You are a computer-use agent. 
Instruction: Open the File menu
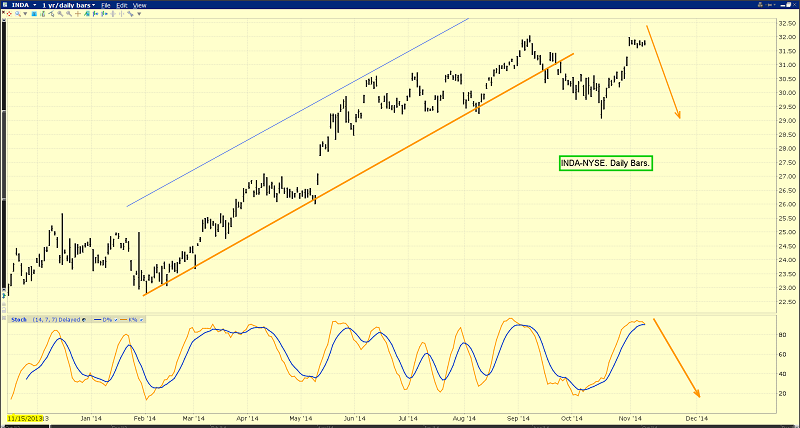pos(106,5)
